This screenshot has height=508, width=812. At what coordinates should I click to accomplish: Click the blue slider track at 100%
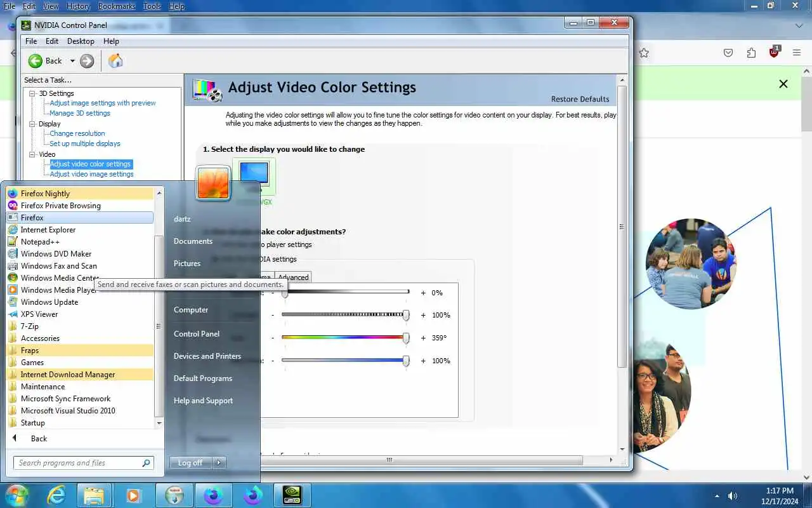coord(346,361)
